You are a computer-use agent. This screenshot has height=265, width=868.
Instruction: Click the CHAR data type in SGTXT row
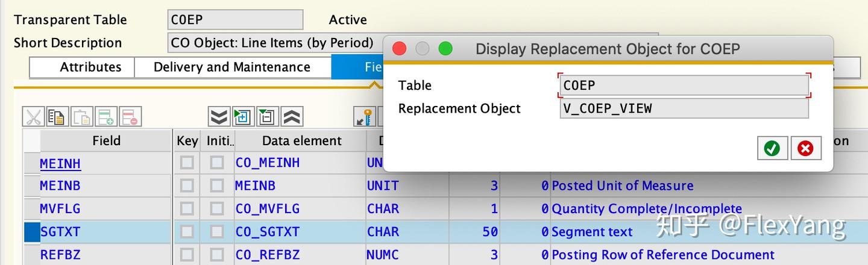tap(383, 232)
